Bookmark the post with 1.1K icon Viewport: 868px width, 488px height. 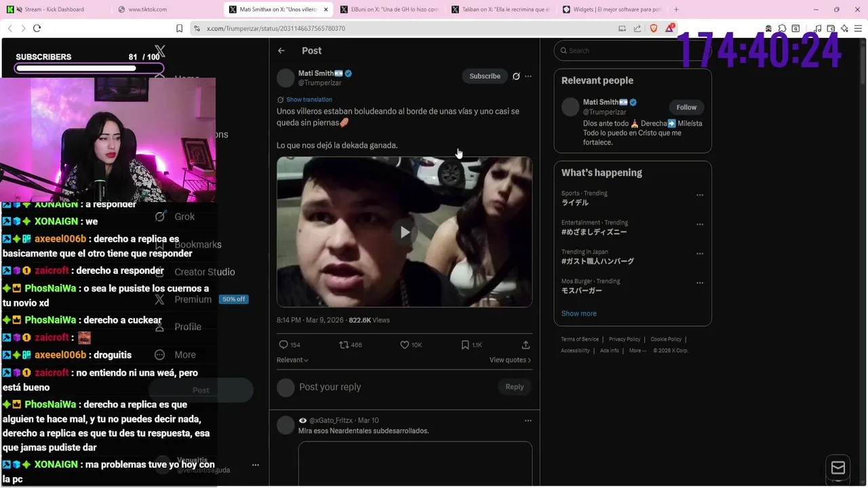click(465, 345)
